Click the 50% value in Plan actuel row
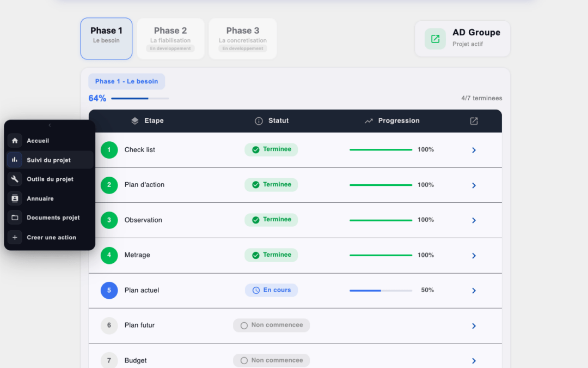 (427, 290)
